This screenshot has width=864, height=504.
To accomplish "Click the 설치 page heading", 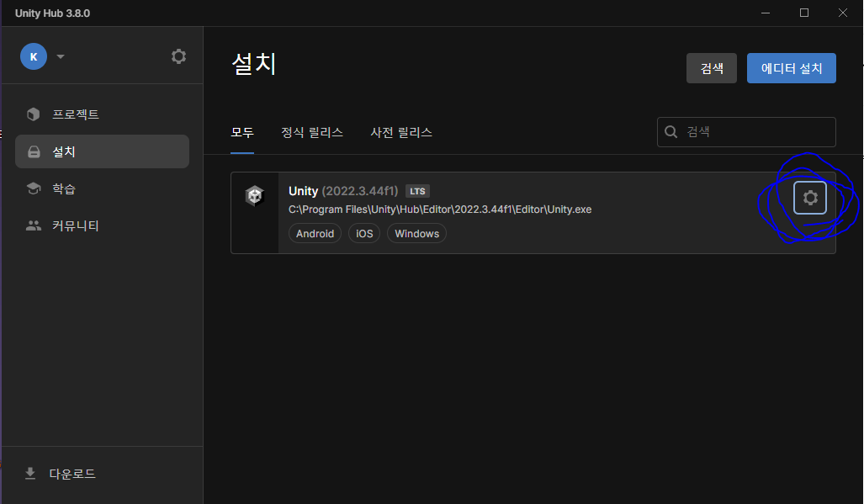I will pyautogui.click(x=254, y=64).
